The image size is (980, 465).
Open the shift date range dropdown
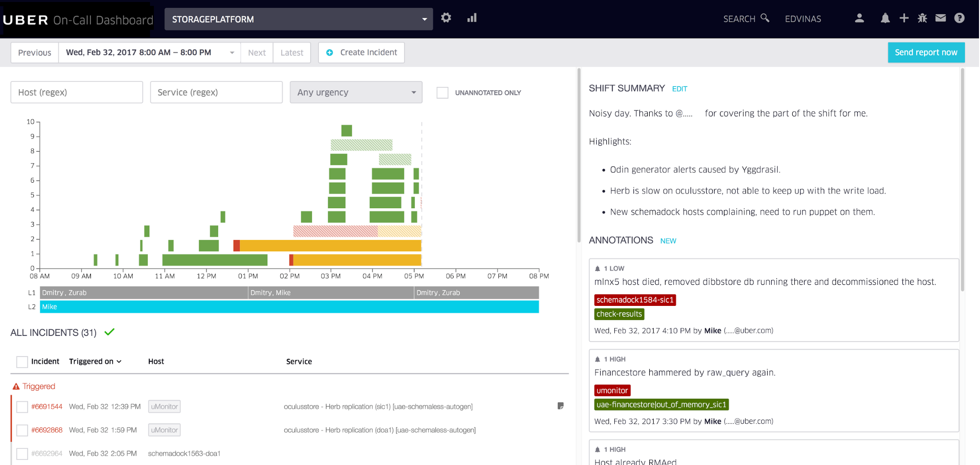[150, 53]
